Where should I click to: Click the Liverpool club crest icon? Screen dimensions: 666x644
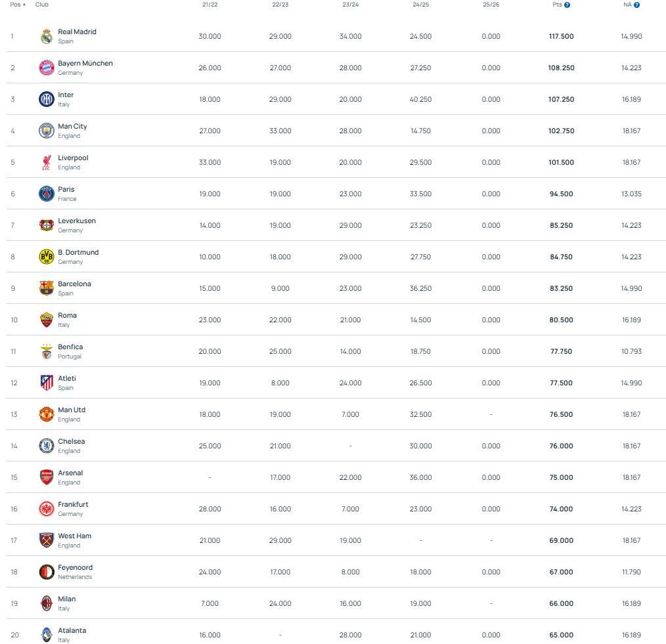pyautogui.click(x=46, y=162)
